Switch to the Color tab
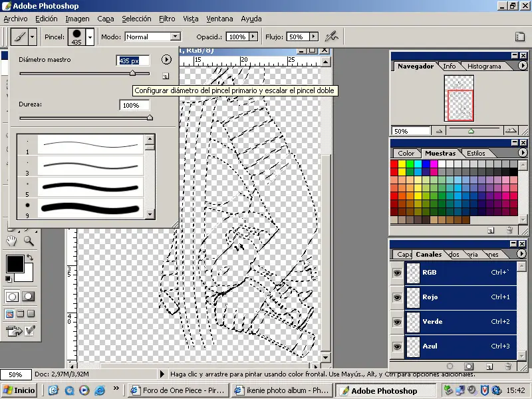This screenshot has height=399, width=532. (406, 154)
